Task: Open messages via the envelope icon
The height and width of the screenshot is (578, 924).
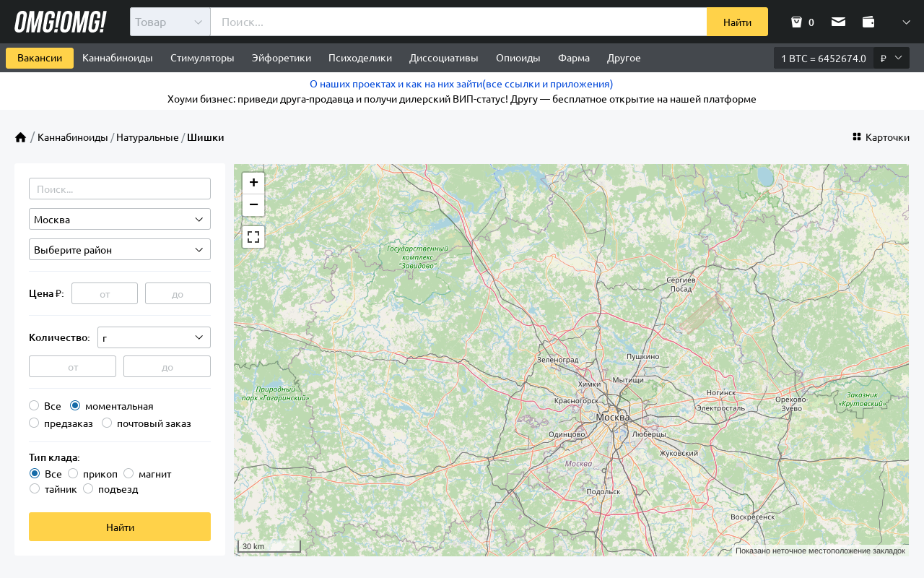Action: point(838,22)
